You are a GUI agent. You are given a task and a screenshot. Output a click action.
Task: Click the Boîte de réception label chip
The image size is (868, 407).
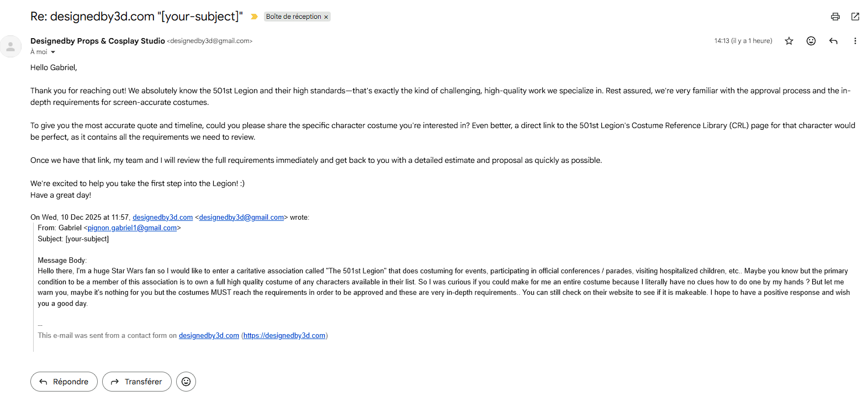tap(293, 17)
